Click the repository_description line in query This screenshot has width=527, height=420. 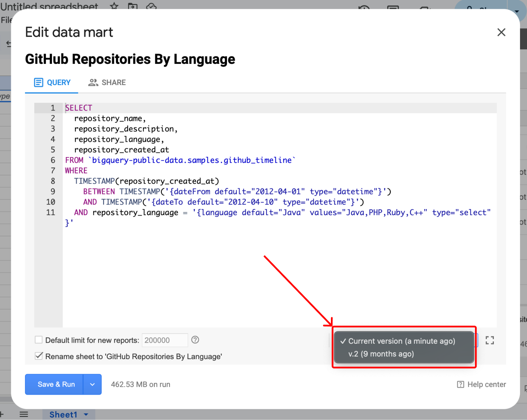point(126,129)
